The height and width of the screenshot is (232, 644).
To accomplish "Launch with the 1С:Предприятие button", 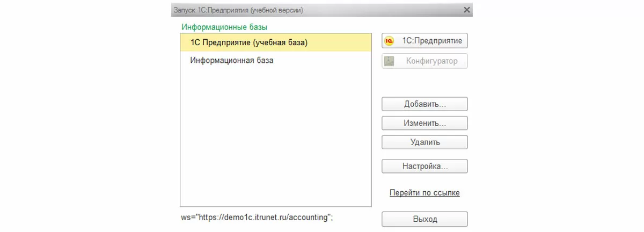I will (425, 41).
